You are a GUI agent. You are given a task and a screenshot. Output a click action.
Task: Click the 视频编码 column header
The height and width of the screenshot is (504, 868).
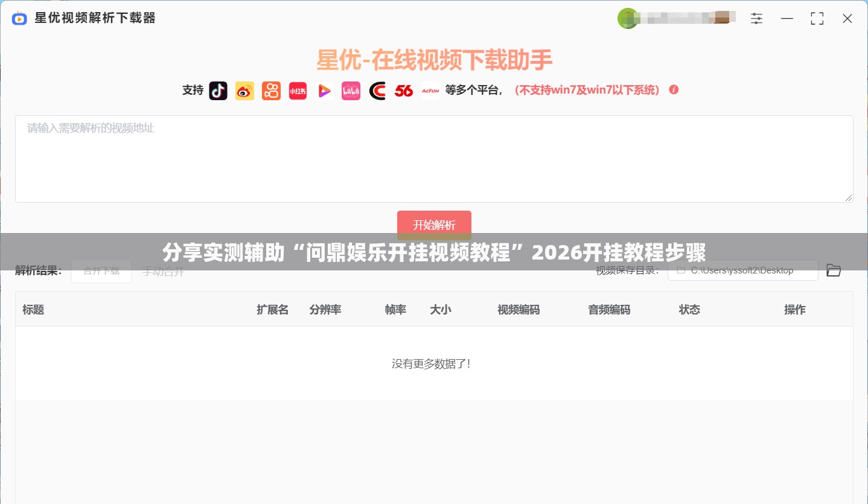click(x=519, y=310)
